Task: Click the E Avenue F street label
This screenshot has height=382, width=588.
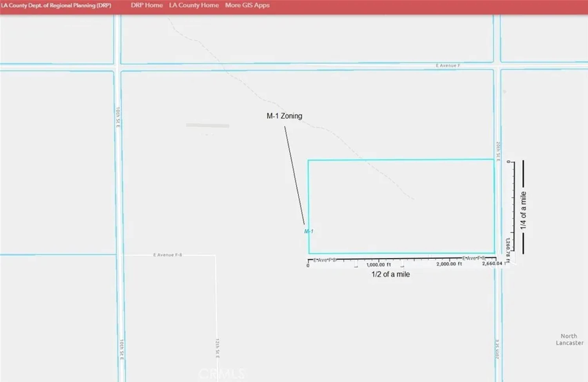Action: point(448,66)
